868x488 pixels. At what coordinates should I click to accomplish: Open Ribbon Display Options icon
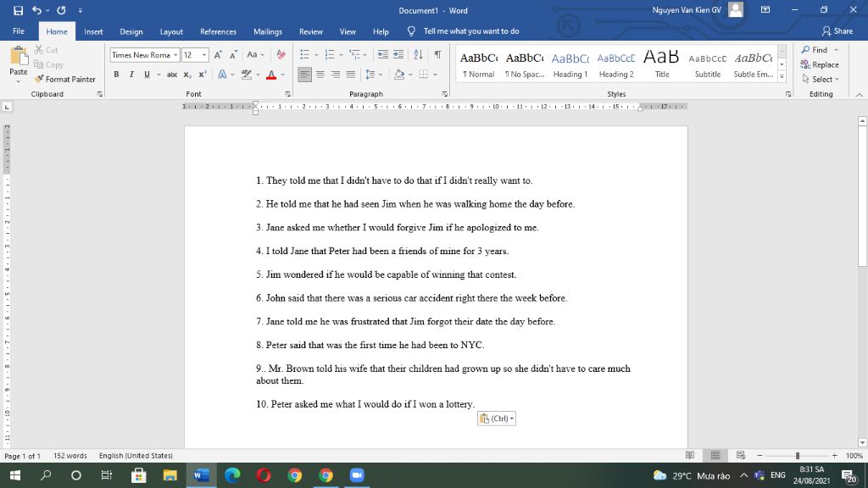tap(765, 10)
